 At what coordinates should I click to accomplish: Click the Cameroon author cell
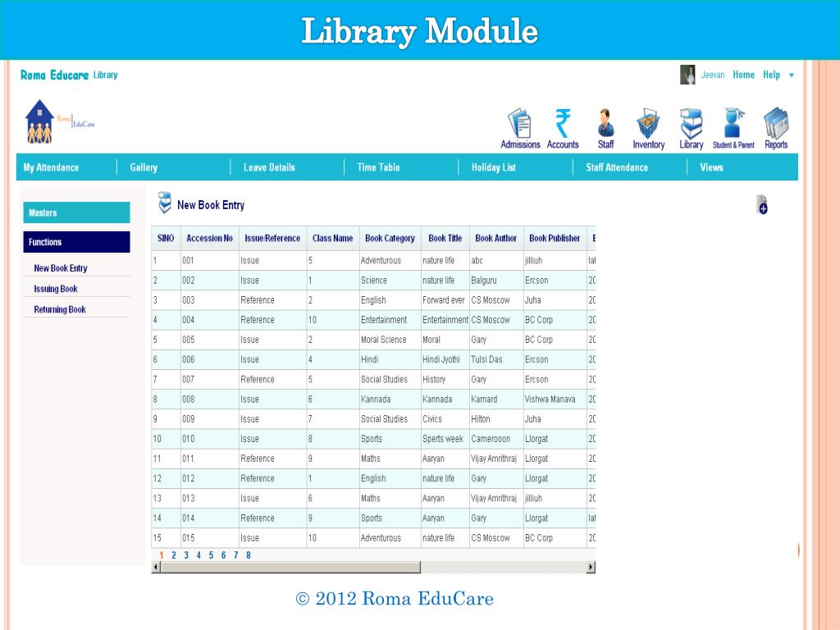point(496,439)
